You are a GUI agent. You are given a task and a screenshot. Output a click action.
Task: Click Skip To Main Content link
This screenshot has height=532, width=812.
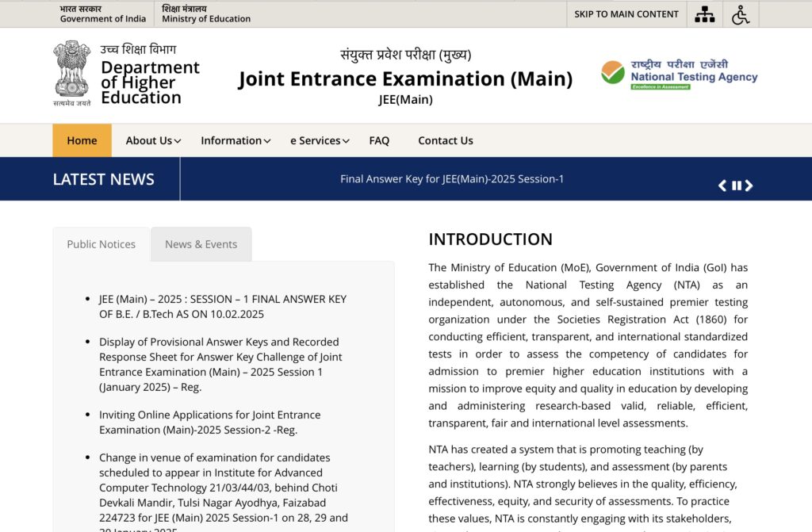(x=626, y=14)
